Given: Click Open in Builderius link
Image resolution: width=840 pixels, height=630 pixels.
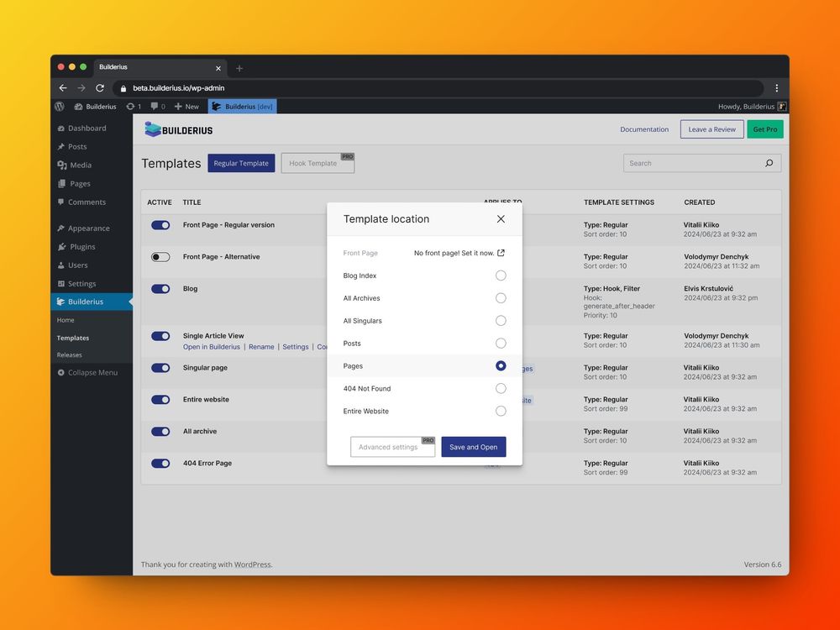Looking at the screenshot, I should point(211,347).
